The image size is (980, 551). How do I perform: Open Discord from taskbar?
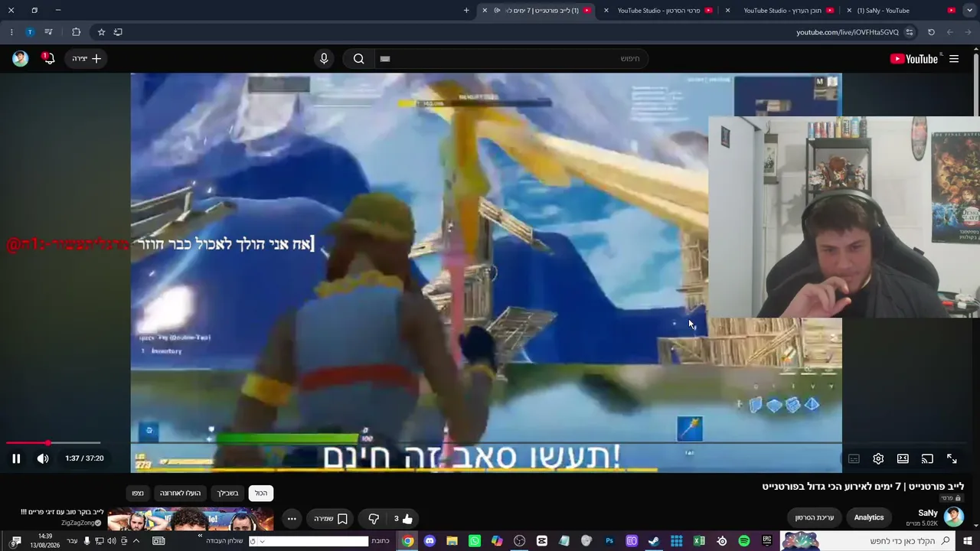pos(430,541)
